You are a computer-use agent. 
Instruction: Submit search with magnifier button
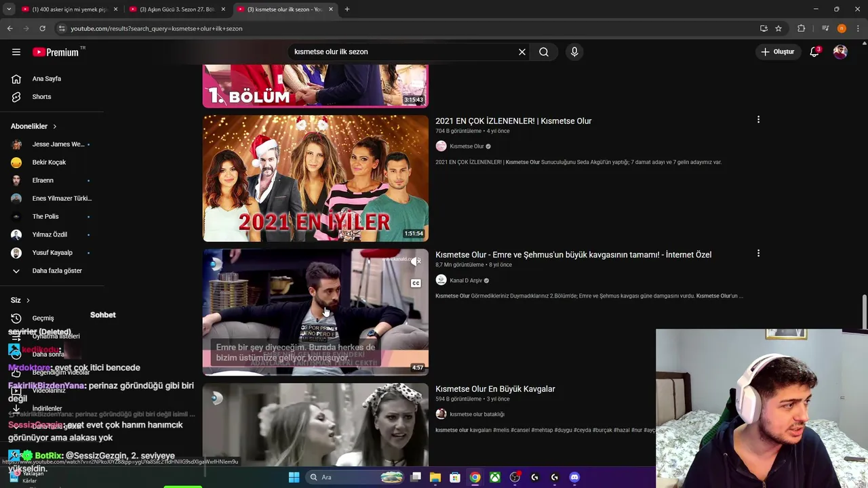(544, 52)
